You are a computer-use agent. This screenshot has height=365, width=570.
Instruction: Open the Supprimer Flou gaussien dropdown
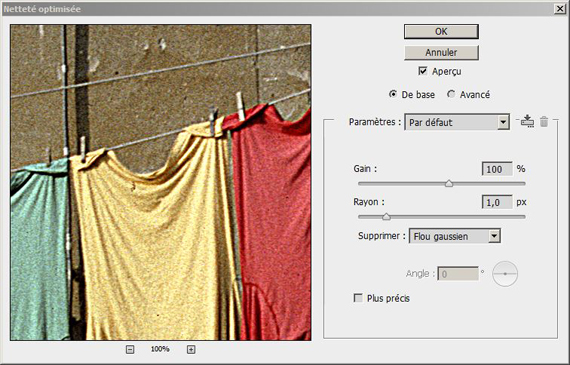455,236
